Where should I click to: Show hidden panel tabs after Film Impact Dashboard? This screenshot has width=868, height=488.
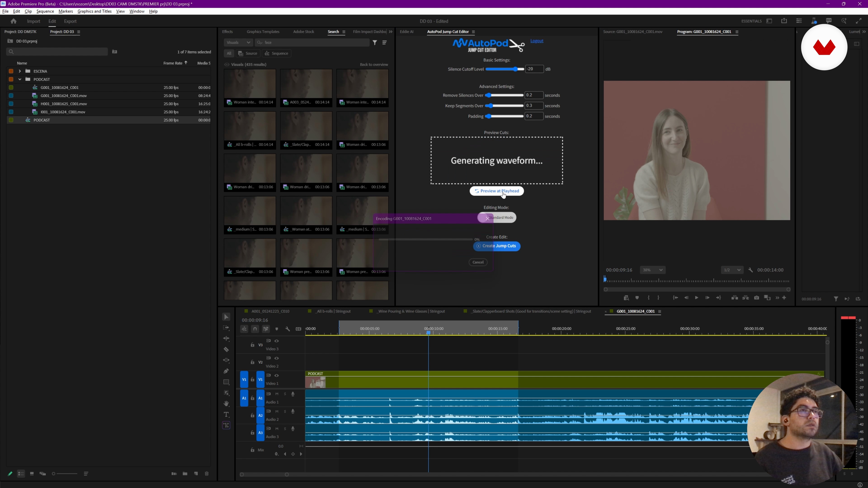click(x=391, y=32)
